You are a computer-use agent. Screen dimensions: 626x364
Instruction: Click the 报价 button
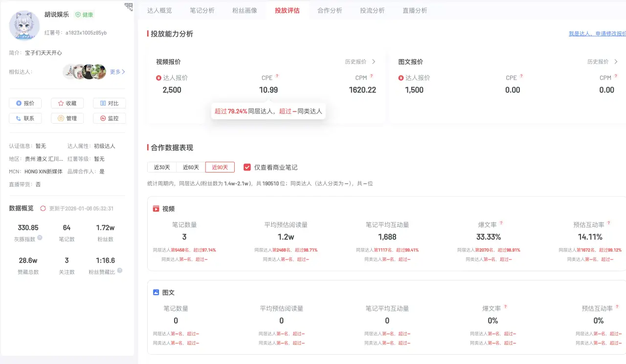tap(25, 103)
